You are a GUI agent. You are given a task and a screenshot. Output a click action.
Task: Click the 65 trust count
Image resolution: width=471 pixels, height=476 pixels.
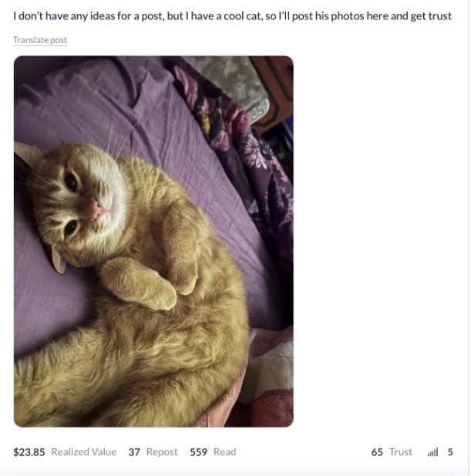pos(377,452)
